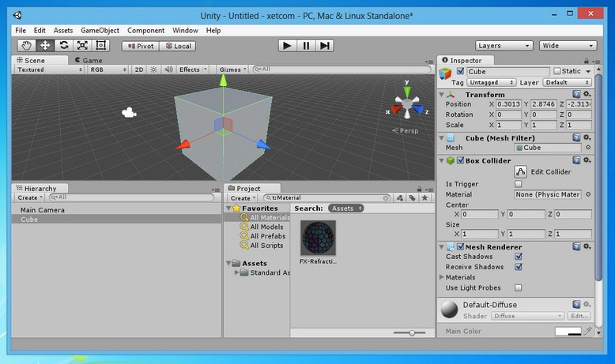Viewport: 615px width, 364px height.
Task: Open the RGB render mode dropdown
Action: tap(108, 69)
